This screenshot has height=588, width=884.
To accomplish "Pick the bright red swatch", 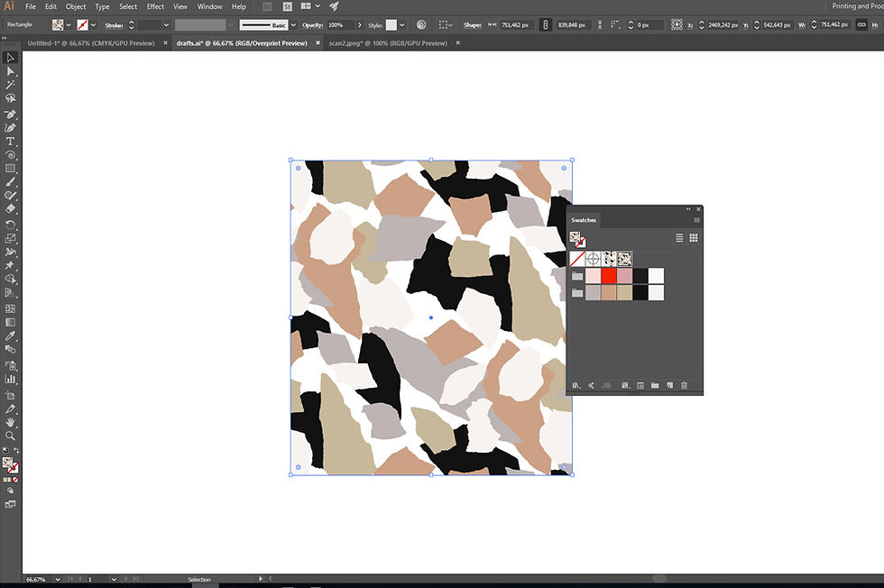I will 609,276.
